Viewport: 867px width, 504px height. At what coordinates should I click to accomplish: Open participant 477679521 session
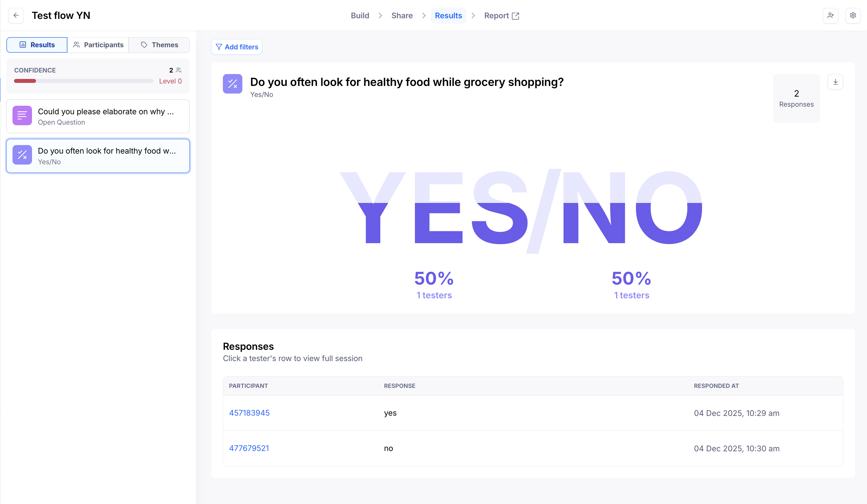point(249,448)
